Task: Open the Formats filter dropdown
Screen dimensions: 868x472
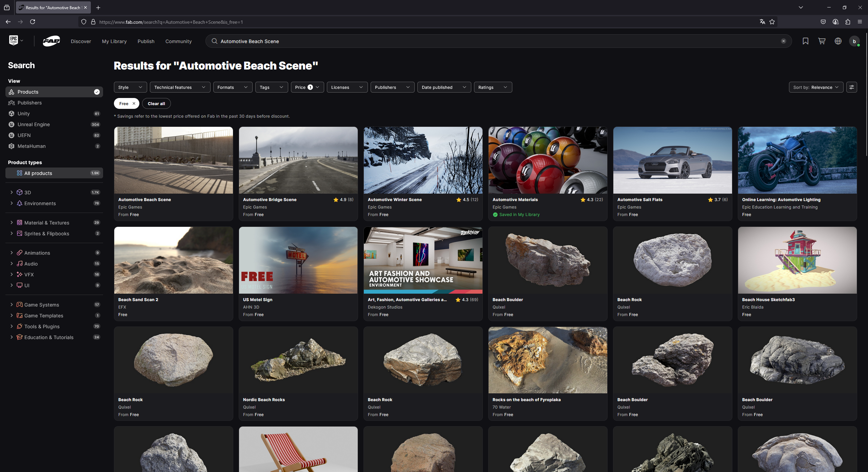Action: [x=233, y=87]
